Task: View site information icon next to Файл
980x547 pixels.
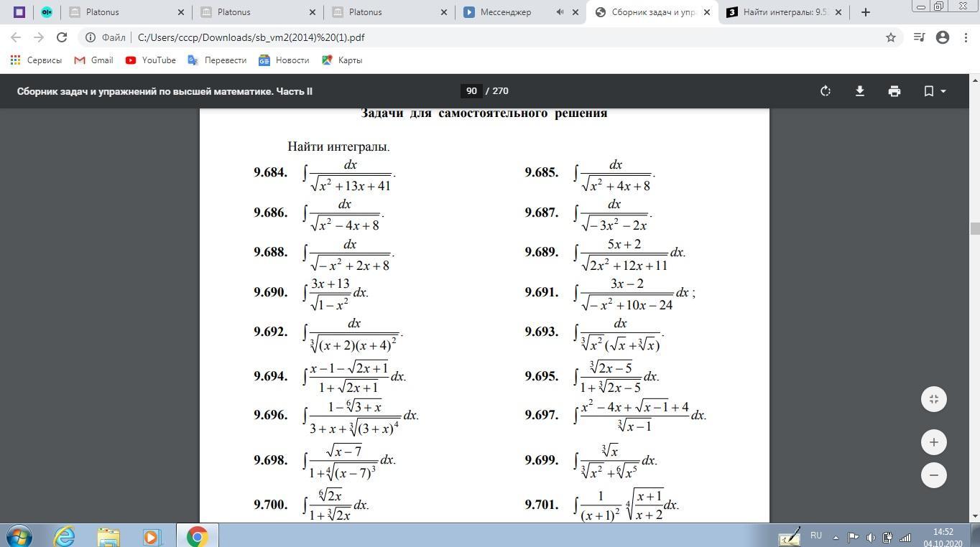Action: (x=91, y=37)
